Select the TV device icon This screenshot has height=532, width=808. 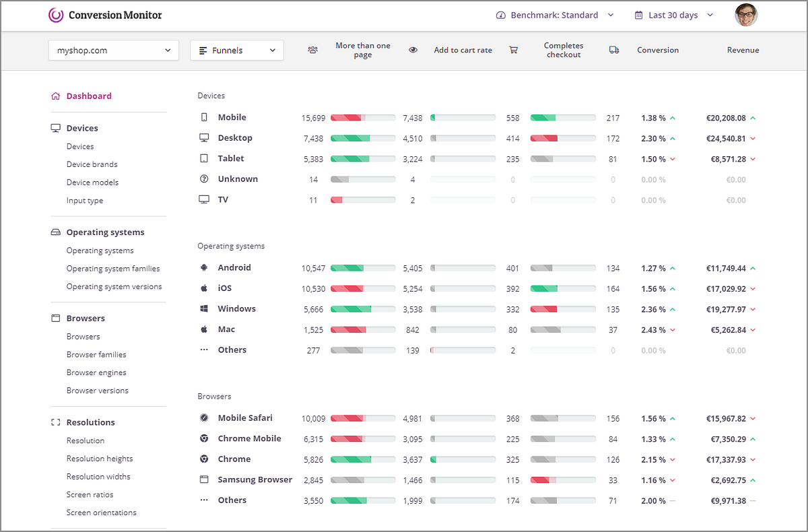click(204, 199)
